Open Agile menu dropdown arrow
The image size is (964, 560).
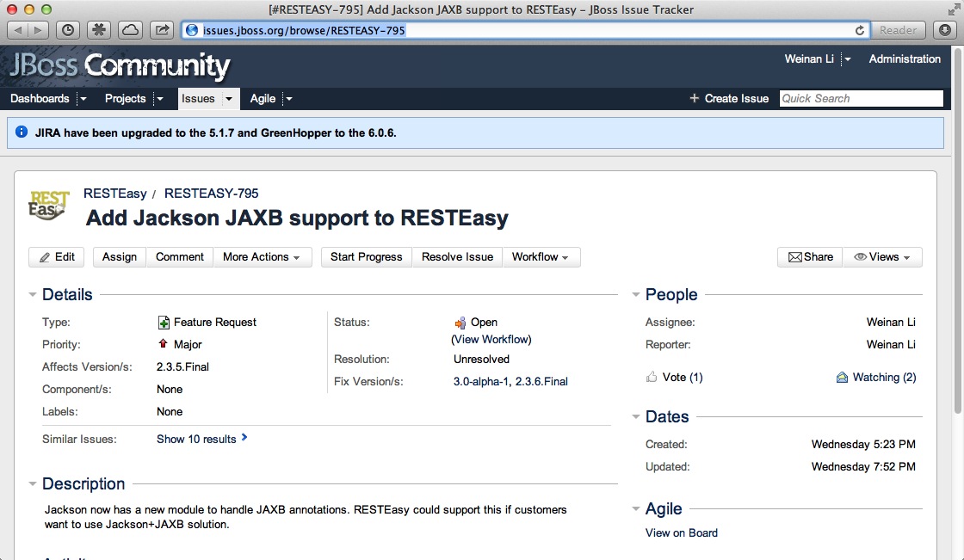(288, 98)
